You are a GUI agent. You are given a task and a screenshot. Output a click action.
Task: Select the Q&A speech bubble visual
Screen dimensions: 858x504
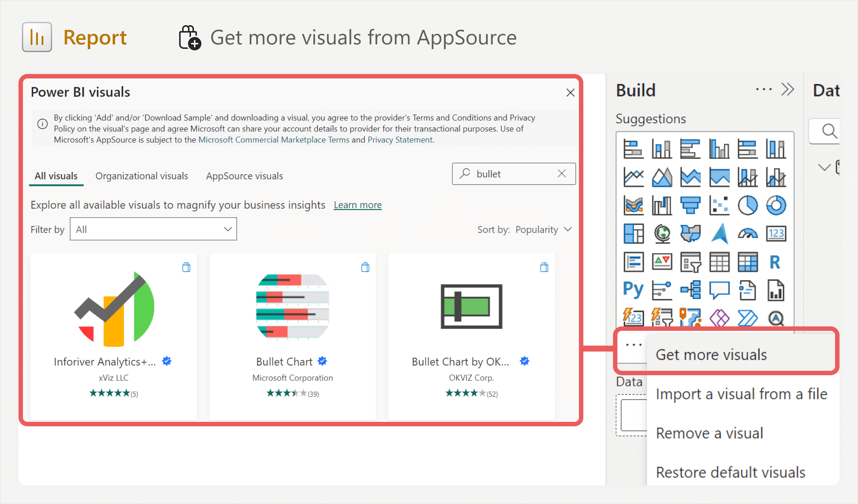(719, 290)
